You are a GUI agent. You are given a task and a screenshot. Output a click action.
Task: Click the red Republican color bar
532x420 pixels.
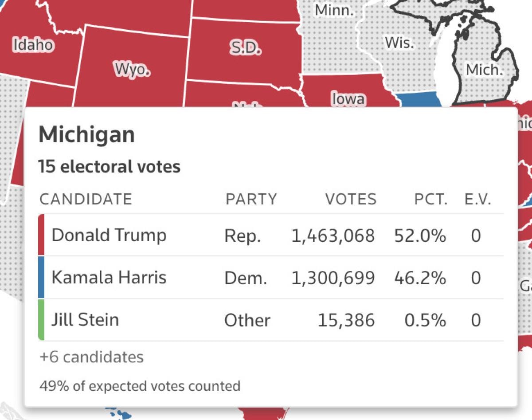coord(41,235)
